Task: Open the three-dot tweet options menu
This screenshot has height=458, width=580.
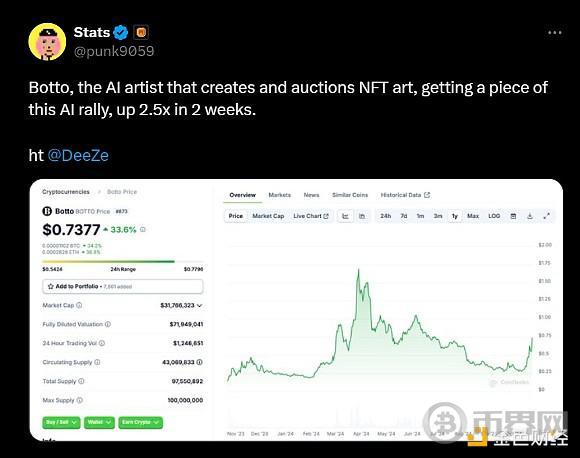Action: pyautogui.click(x=555, y=33)
